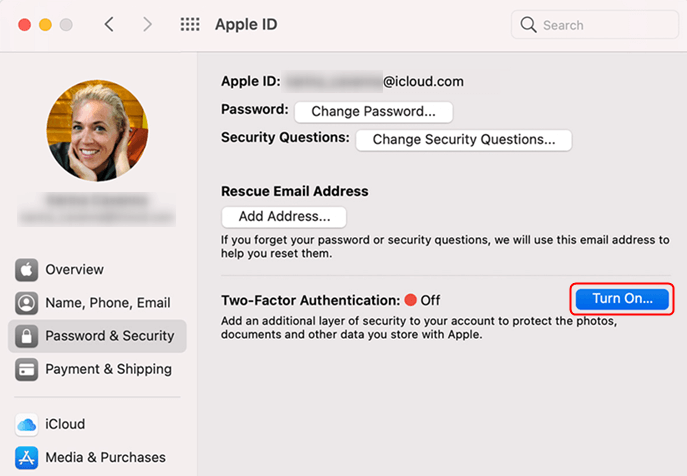
Task: Turn on Two-Factor Authentication
Action: tap(622, 299)
